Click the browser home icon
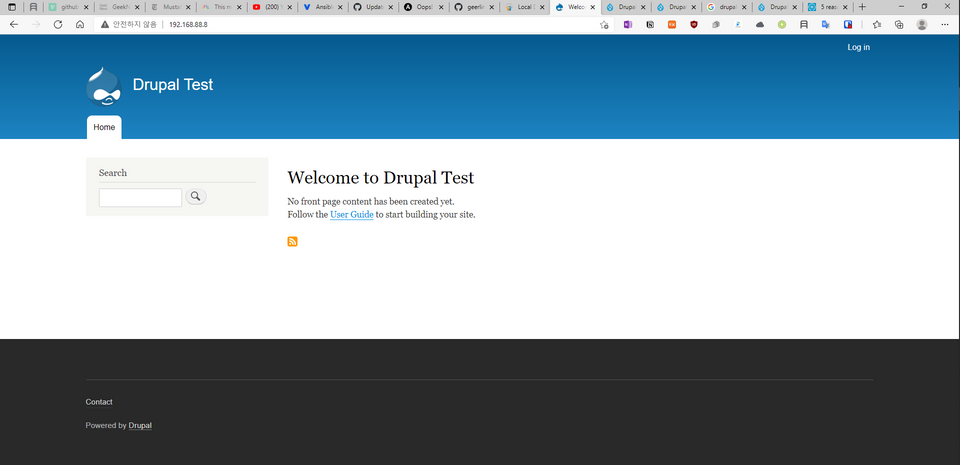The image size is (960, 465). [80, 24]
